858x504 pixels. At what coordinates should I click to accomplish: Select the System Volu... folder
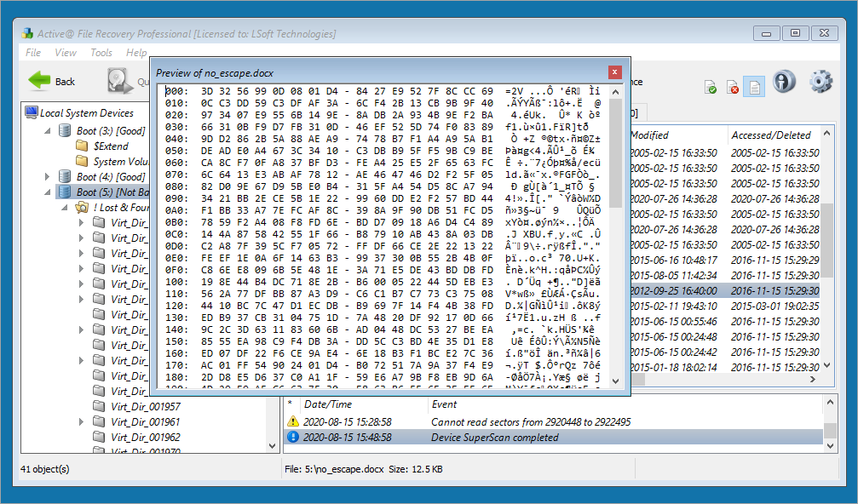[x=121, y=161]
